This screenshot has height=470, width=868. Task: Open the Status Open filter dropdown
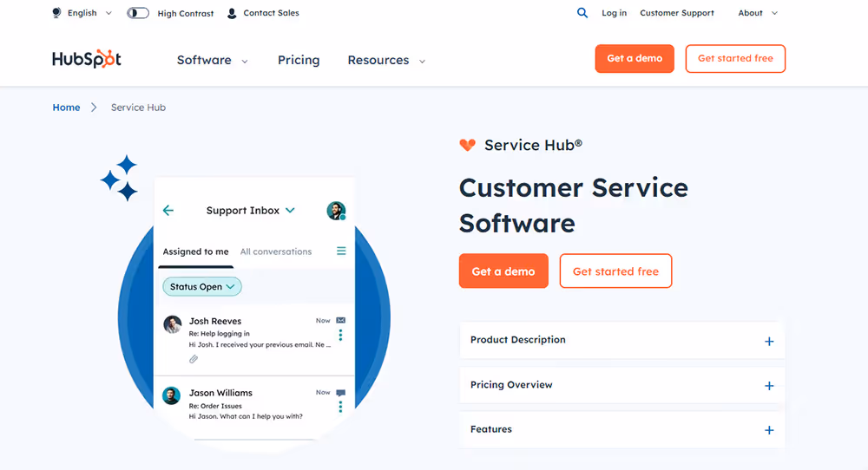(202, 286)
